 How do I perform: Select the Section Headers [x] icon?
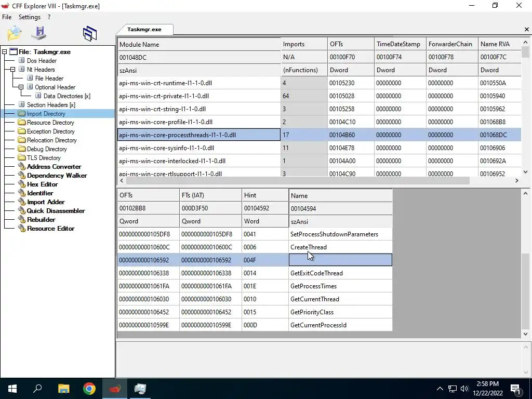[x=22, y=104]
